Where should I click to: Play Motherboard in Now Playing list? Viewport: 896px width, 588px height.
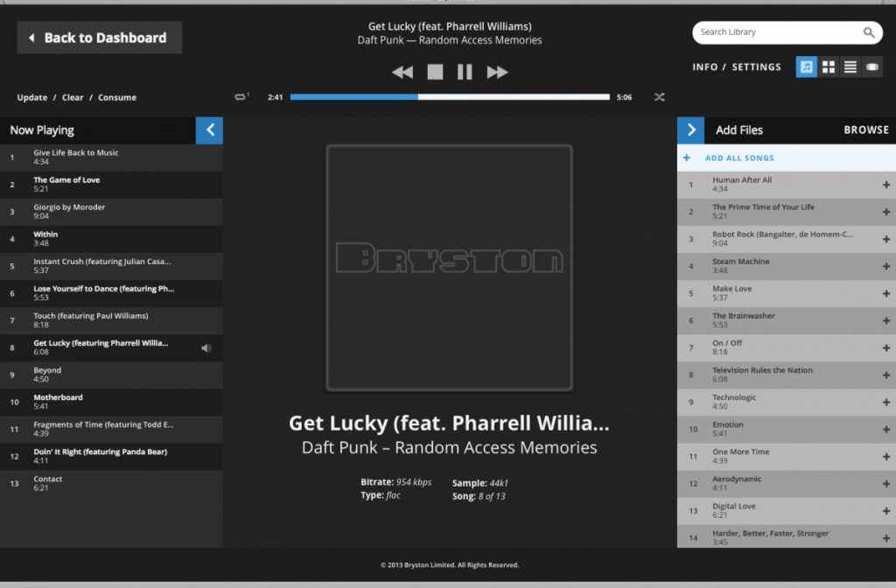(x=111, y=402)
